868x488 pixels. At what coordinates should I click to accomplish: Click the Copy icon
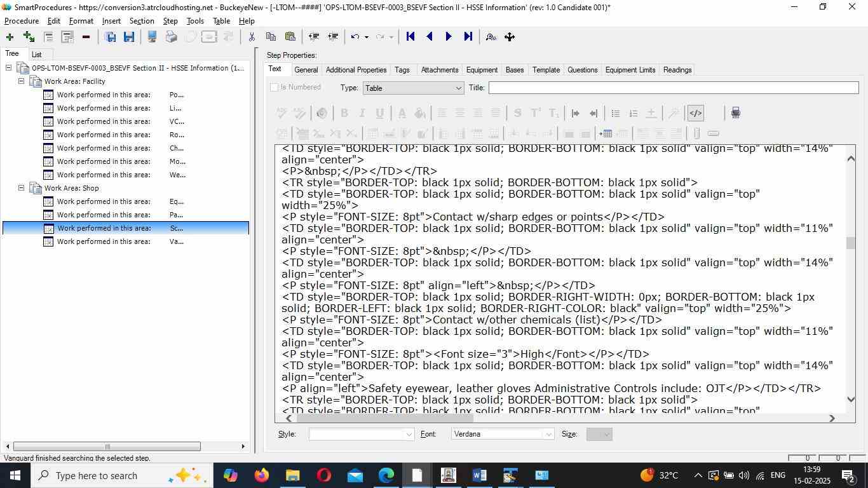(x=271, y=37)
